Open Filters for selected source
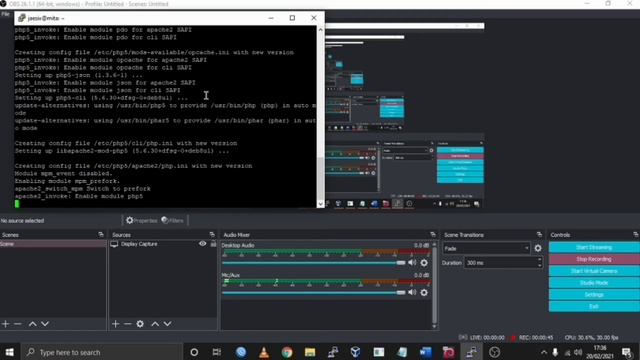This screenshot has height=360, width=640. click(x=172, y=220)
